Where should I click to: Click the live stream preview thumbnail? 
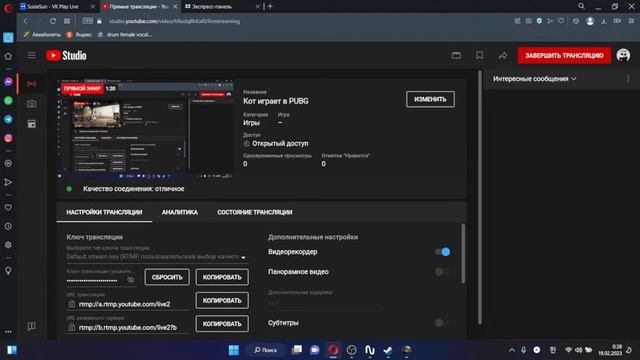coord(146,129)
